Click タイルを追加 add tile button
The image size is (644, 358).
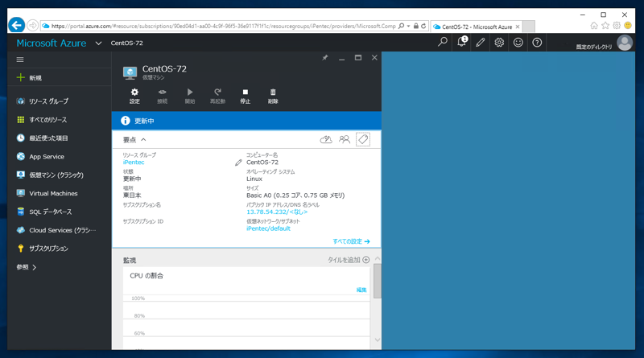[x=349, y=260]
